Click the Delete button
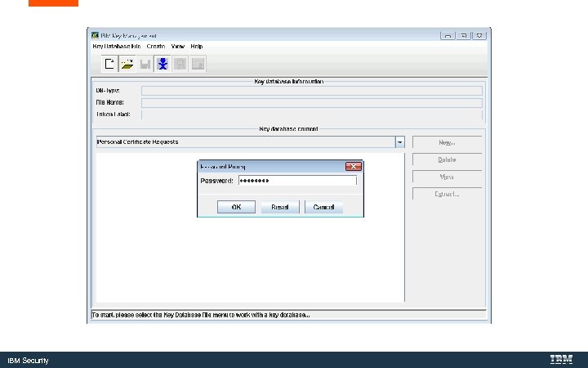 tap(447, 159)
